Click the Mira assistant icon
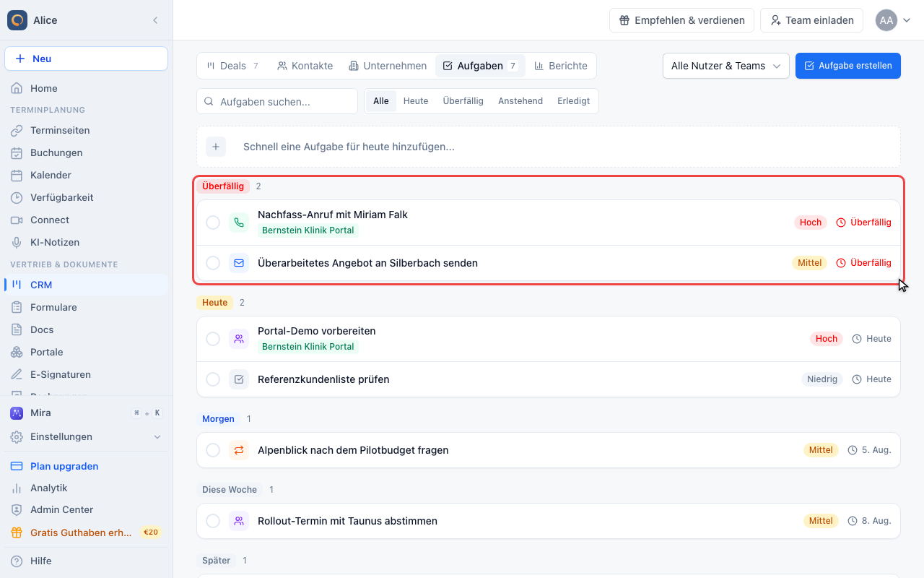This screenshot has width=924, height=578. (17, 413)
